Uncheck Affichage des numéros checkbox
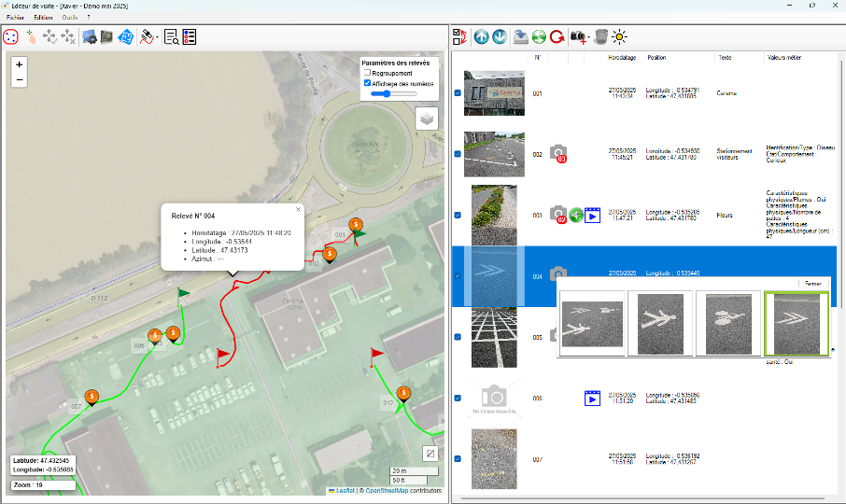Viewport: 846px width, 504px height. (367, 83)
